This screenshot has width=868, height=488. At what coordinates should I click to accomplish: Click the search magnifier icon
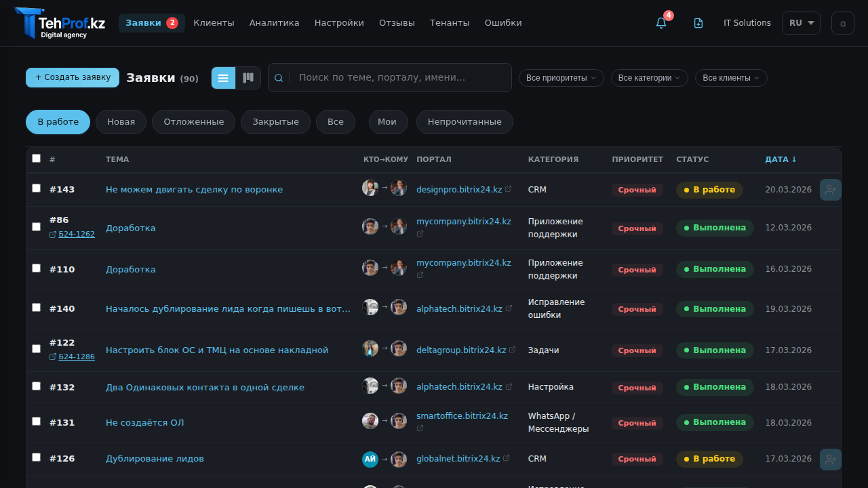point(278,77)
